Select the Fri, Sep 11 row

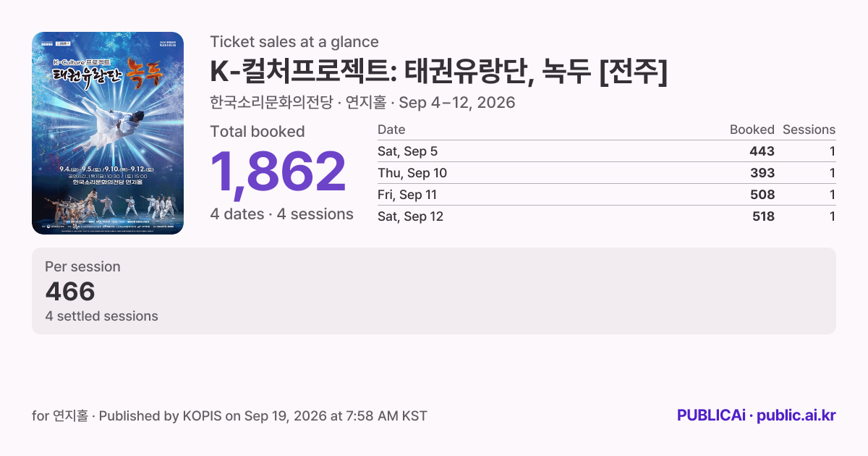(x=606, y=195)
